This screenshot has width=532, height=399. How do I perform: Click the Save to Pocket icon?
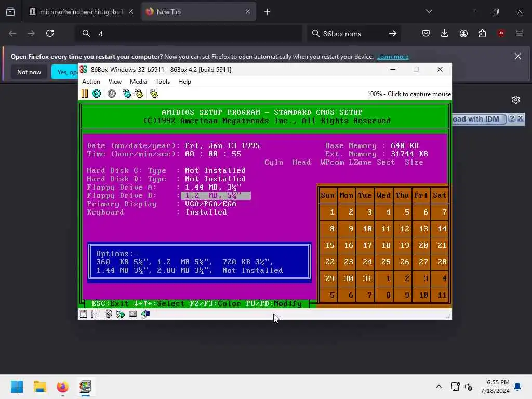point(426,33)
